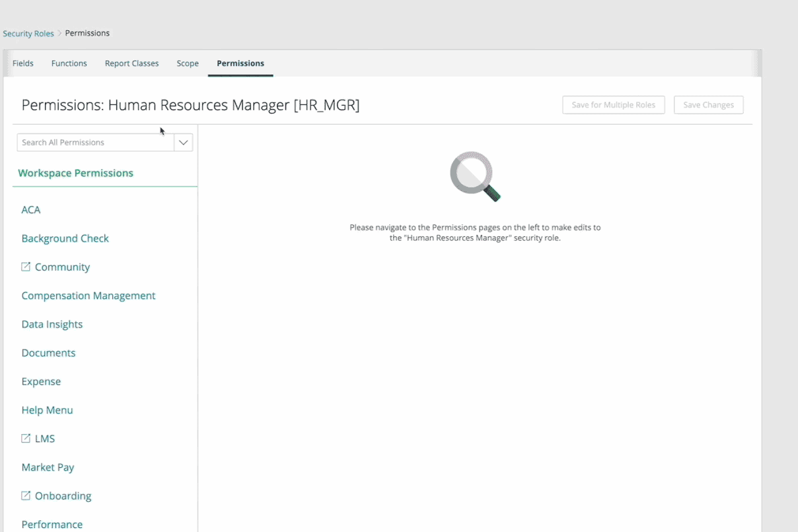Open Market Pay permissions

[x=48, y=467]
